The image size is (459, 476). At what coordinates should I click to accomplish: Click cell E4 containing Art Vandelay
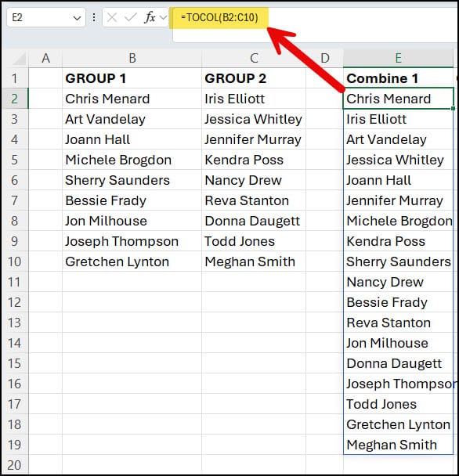point(398,139)
